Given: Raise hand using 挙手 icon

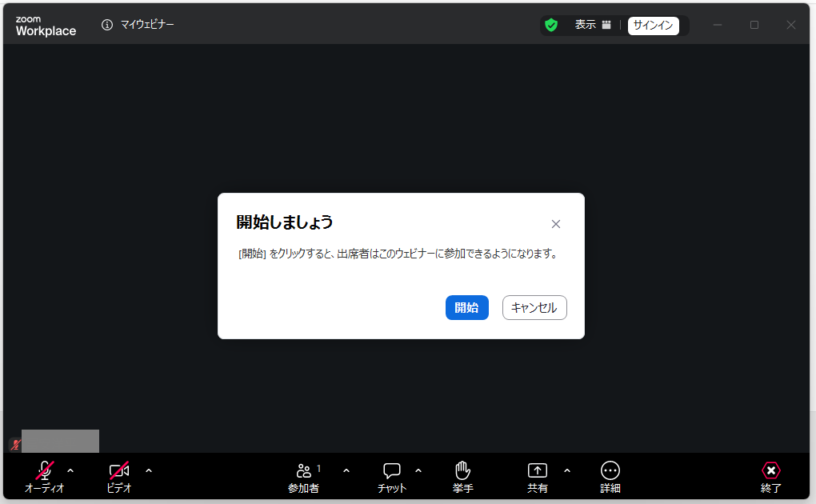Looking at the screenshot, I should click(x=462, y=471).
